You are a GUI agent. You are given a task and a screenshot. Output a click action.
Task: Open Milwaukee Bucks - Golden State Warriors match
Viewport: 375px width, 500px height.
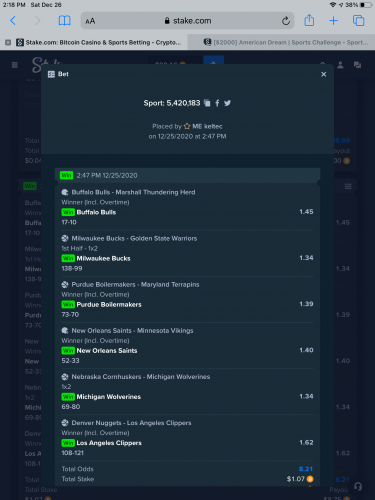134,238
